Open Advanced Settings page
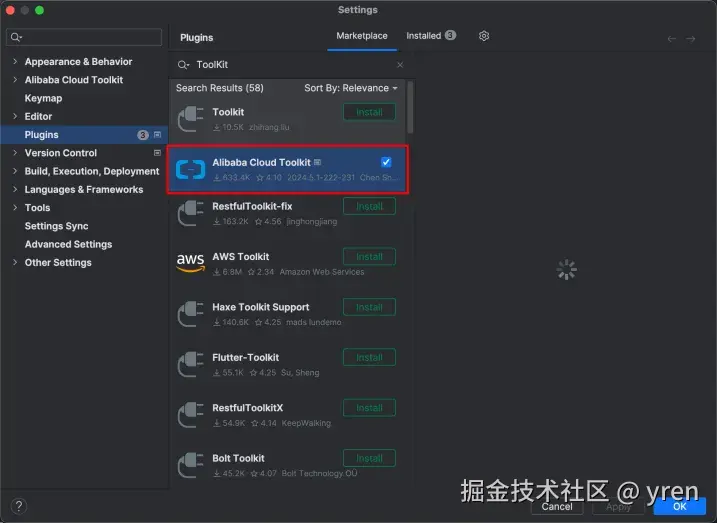The width and height of the screenshot is (717, 523). coord(68,244)
